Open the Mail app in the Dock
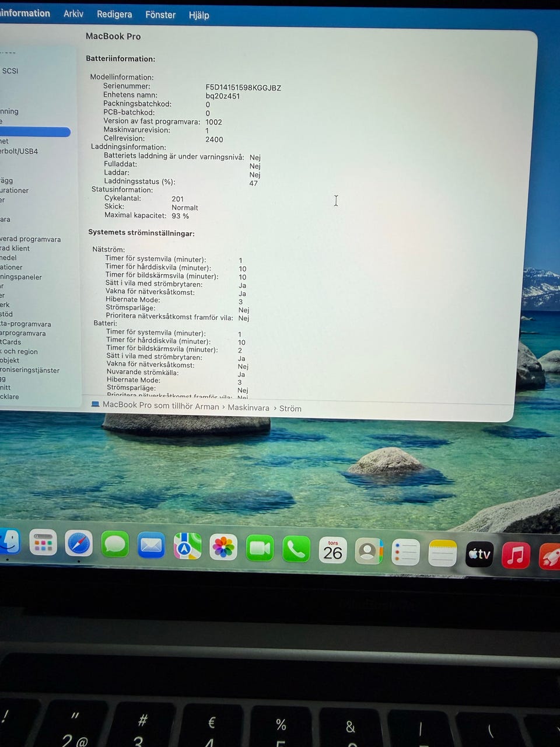 coord(151,546)
